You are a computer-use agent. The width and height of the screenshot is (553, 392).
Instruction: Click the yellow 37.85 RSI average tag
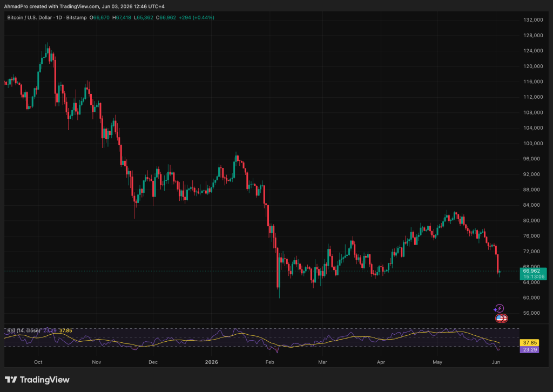click(x=529, y=343)
